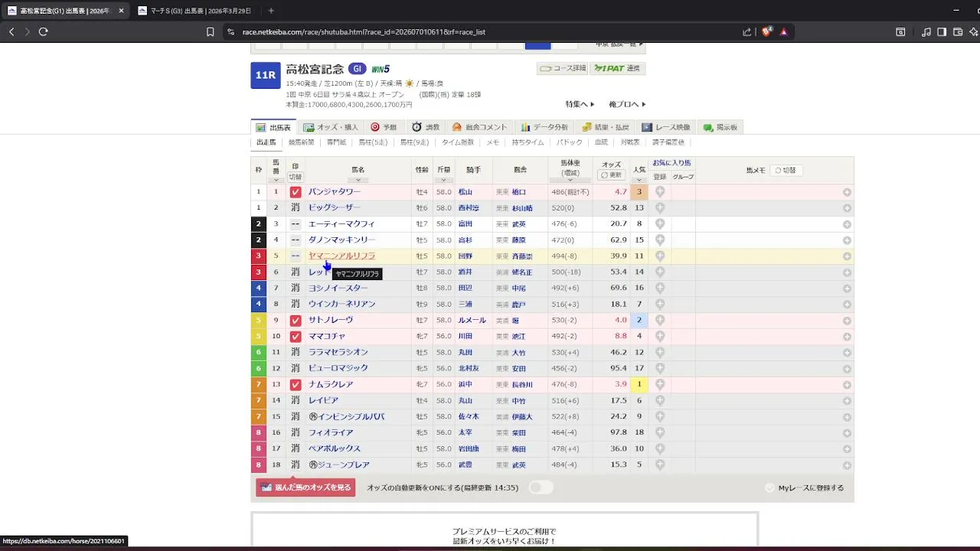
Task: Open the 馬柱(5走) sub-tab
Action: click(x=374, y=142)
